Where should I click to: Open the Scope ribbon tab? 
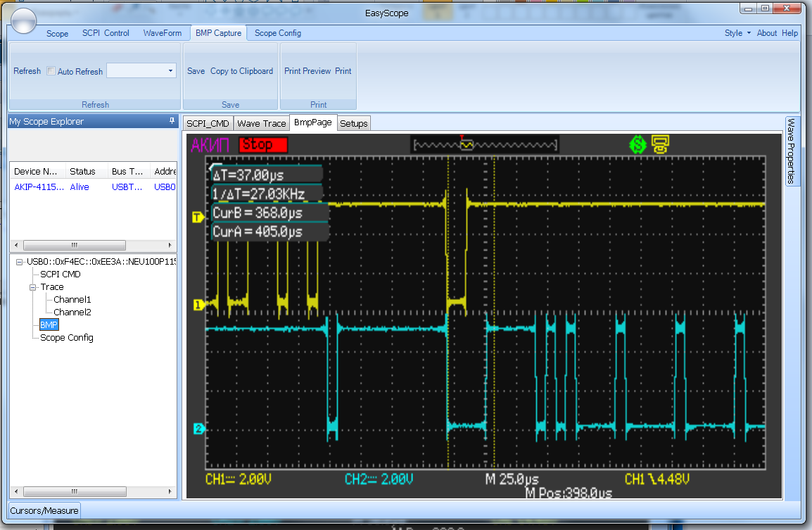pos(57,34)
